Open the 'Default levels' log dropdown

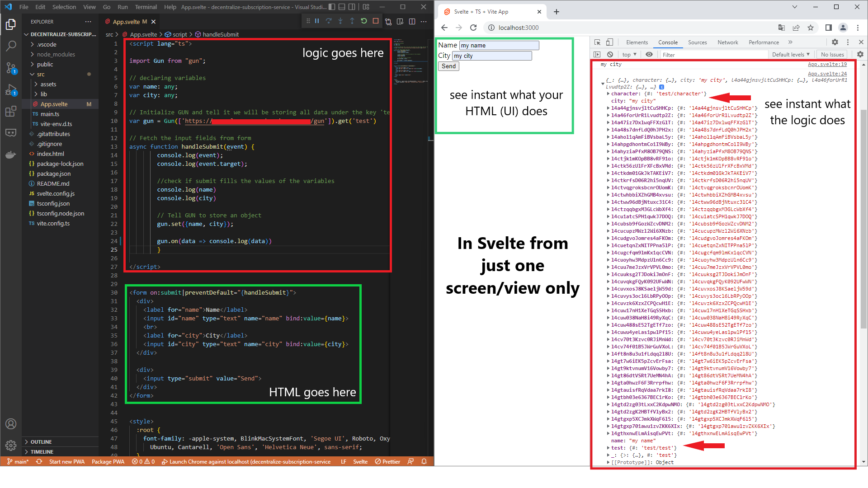pos(791,54)
